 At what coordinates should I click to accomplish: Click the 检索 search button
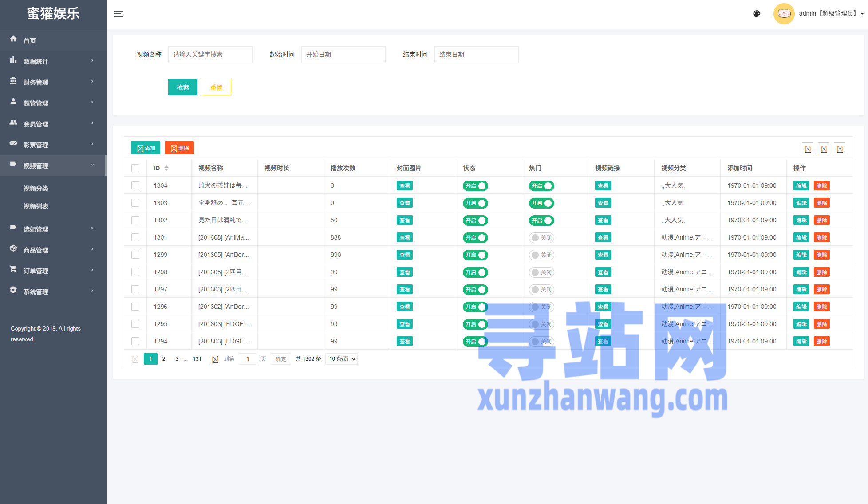click(x=182, y=87)
